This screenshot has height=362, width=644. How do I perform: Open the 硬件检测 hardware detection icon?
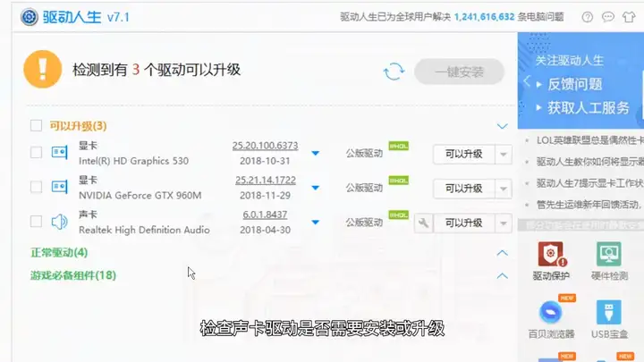[x=609, y=261]
